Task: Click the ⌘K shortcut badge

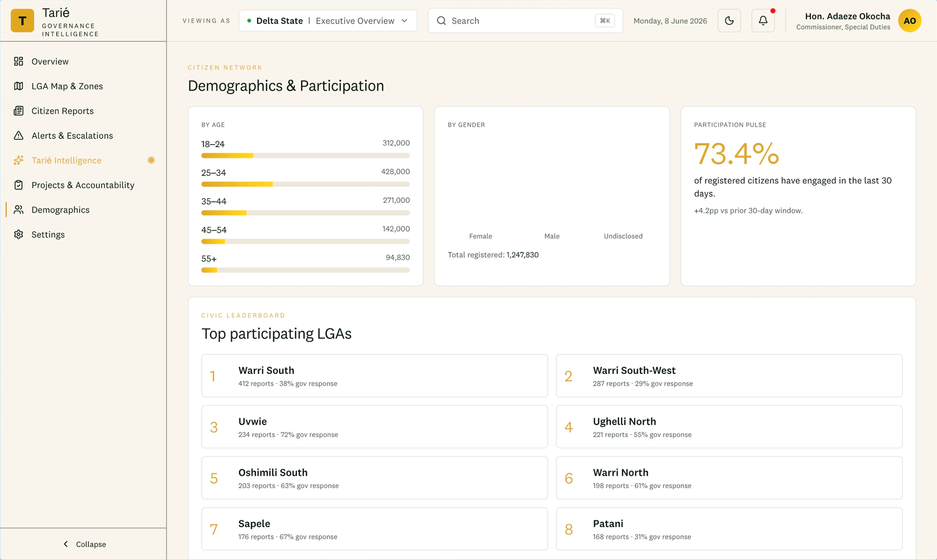Action: pyautogui.click(x=604, y=21)
